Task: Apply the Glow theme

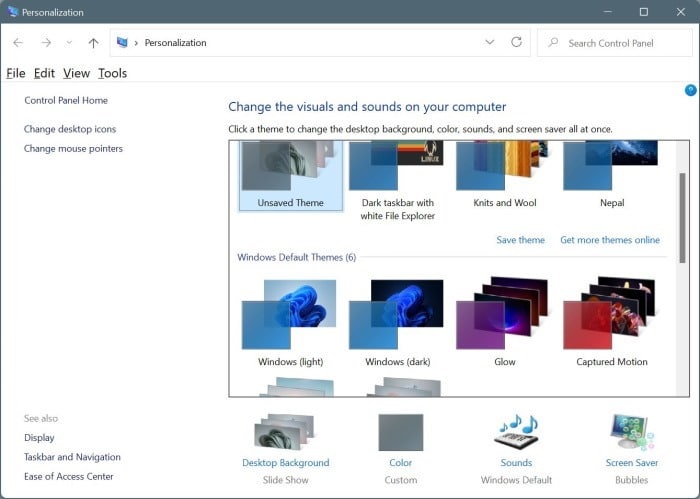Action: (504, 323)
